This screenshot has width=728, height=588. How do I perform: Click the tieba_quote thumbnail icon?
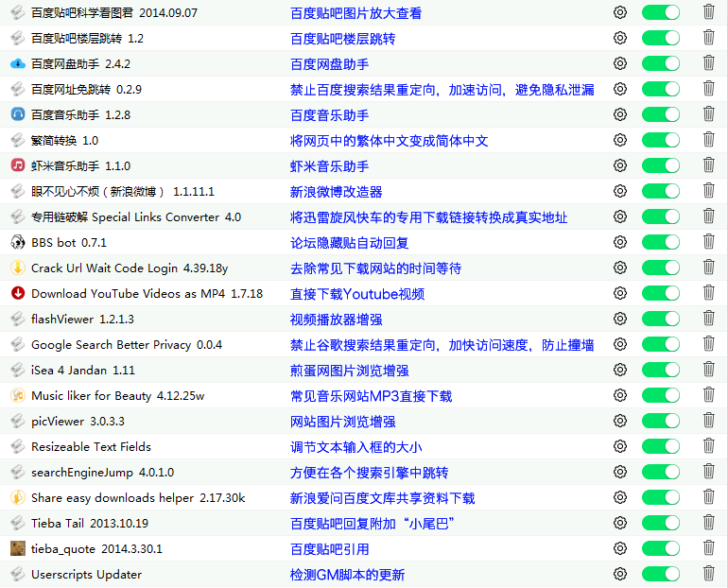[18, 548]
